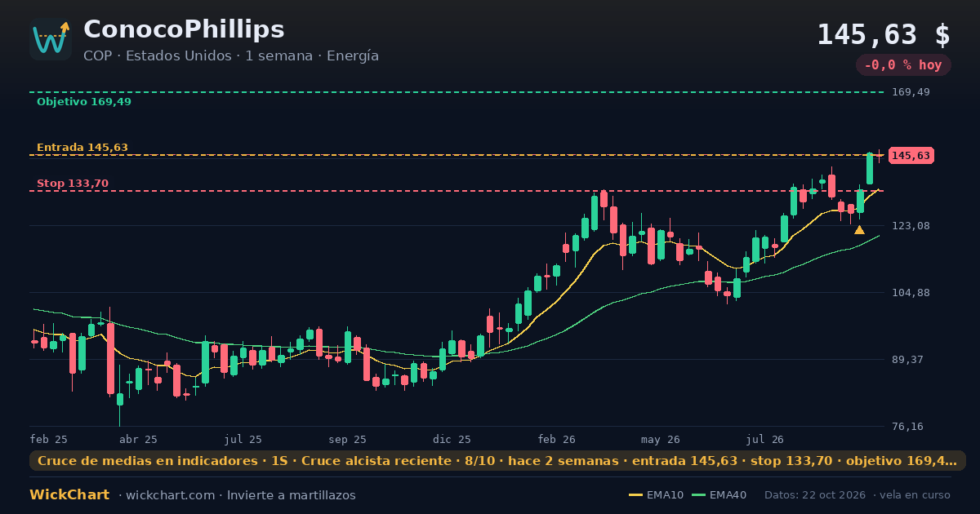Click the 89,37 price axis label
This screenshot has height=514, width=980.
pyautogui.click(x=907, y=360)
